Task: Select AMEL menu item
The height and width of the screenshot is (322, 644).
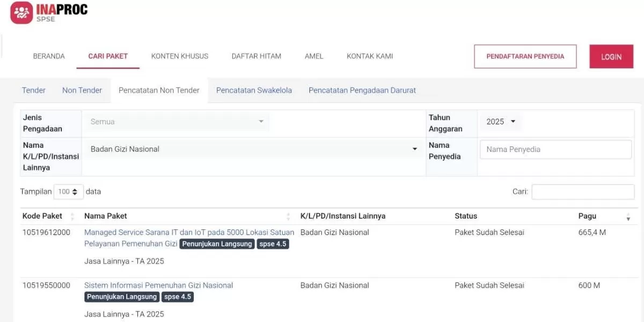Action: pos(314,56)
